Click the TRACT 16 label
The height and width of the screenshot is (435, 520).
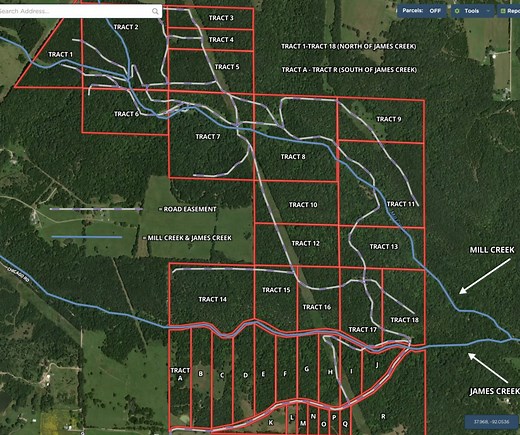point(317,307)
